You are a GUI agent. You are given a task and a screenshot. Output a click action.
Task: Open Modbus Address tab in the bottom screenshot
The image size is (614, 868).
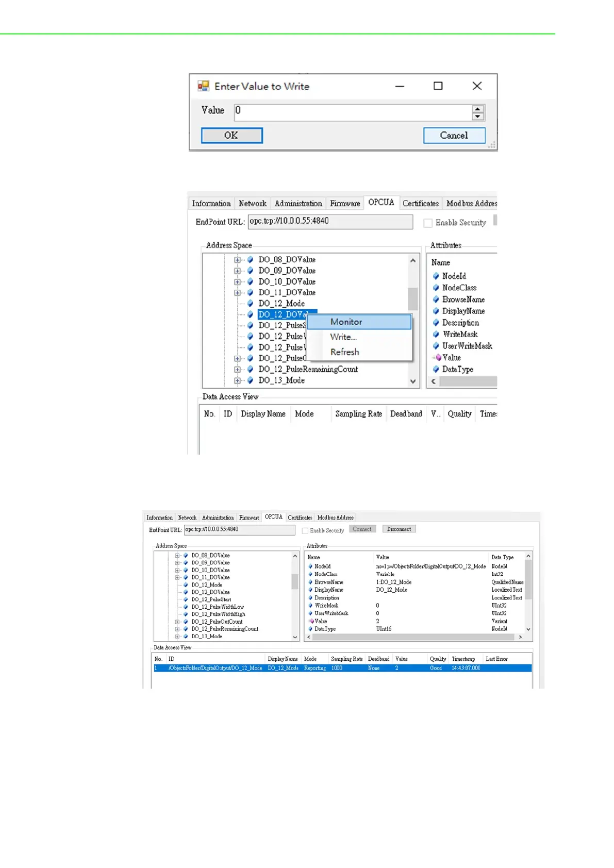click(x=336, y=518)
